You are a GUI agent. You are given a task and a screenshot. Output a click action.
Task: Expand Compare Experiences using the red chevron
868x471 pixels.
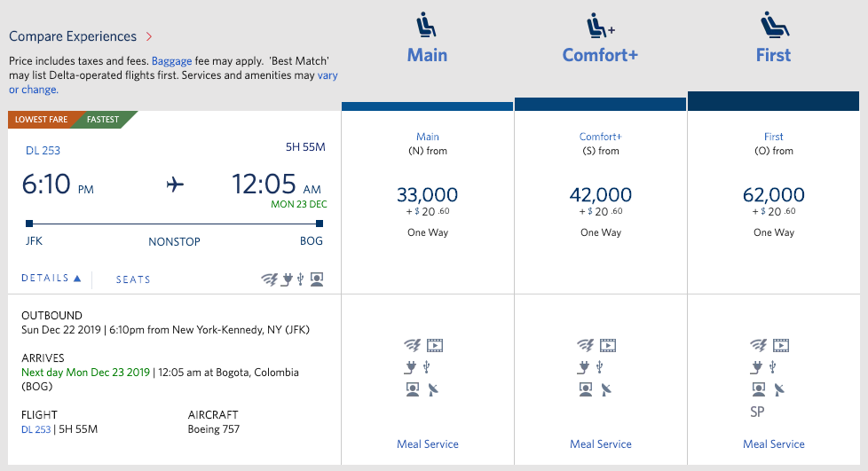click(x=149, y=37)
